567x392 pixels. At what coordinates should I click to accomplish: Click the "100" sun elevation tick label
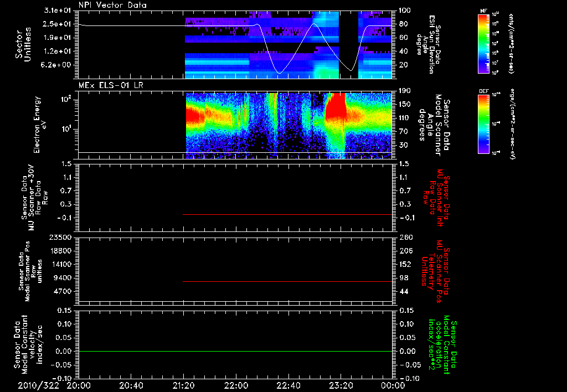(404, 11)
